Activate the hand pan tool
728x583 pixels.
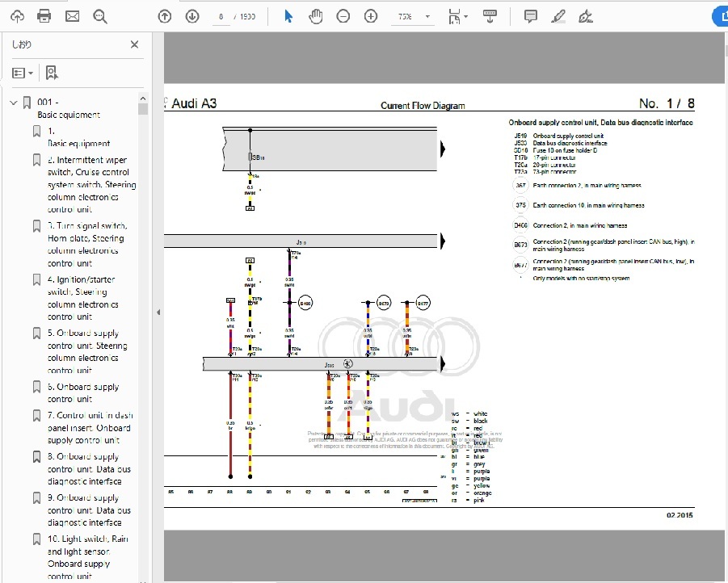pyautogui.click(x=316, y=17)
